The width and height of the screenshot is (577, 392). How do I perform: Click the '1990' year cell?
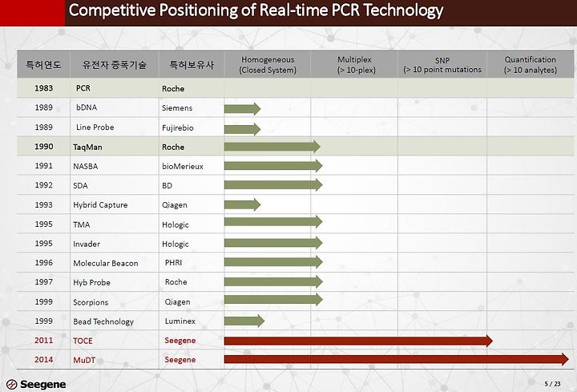(44, 147)
